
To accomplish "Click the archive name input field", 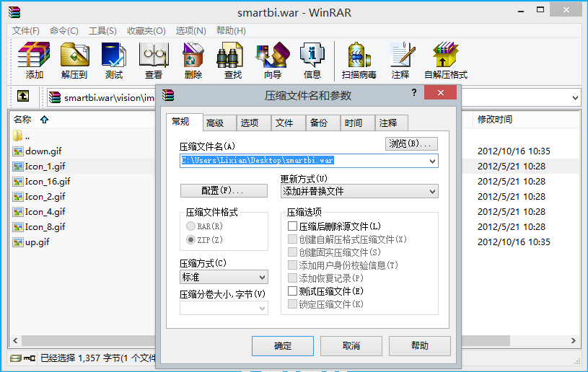I will [309, 161].
